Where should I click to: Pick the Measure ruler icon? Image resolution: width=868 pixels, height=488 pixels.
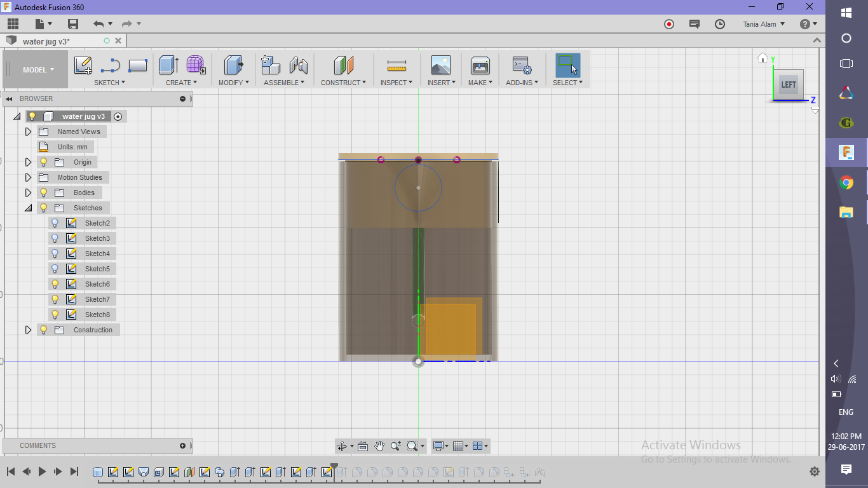click(x=397, y=65)
